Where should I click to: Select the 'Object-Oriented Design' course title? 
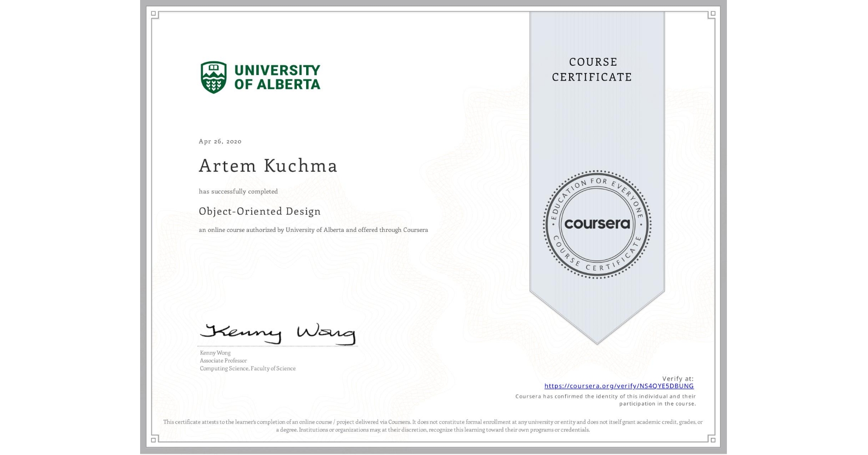point(260,211)
